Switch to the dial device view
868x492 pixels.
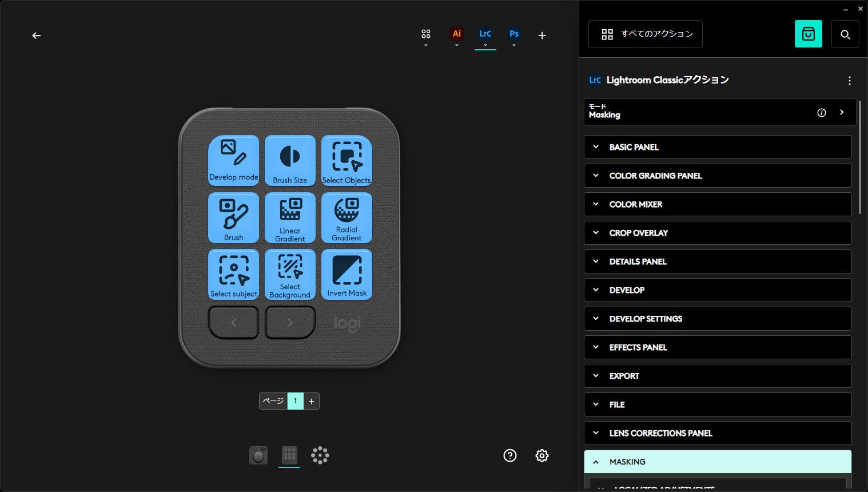(258, 455)
